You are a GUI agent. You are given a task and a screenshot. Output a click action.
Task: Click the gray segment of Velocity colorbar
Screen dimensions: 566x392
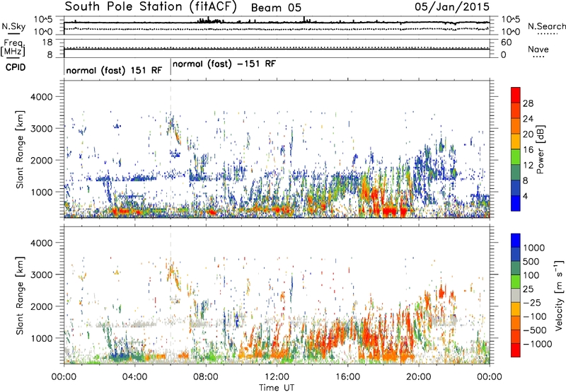pyautogui.click(x=516, y=296)
